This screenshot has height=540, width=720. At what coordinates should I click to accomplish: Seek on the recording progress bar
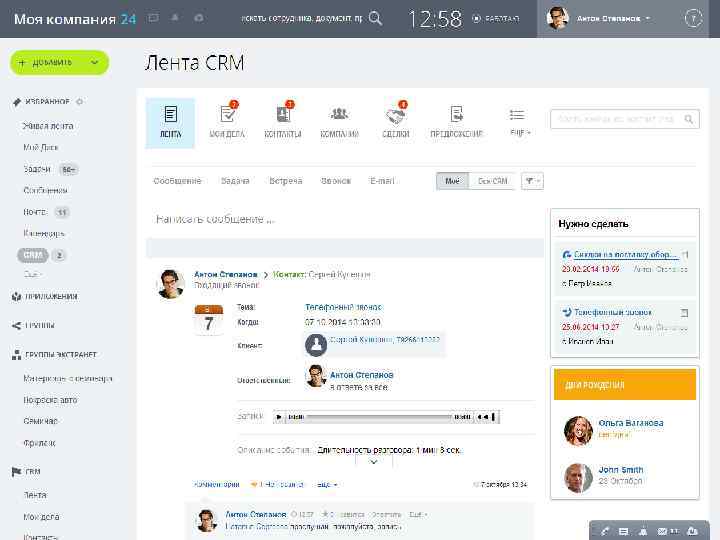pos(379,417)
